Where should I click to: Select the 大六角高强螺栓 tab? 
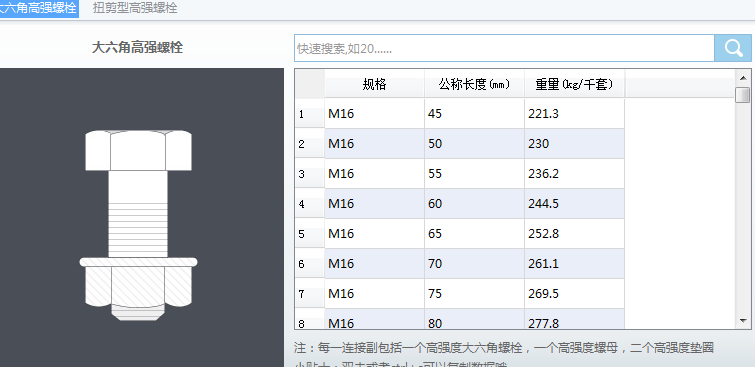[x=39, y=8]
